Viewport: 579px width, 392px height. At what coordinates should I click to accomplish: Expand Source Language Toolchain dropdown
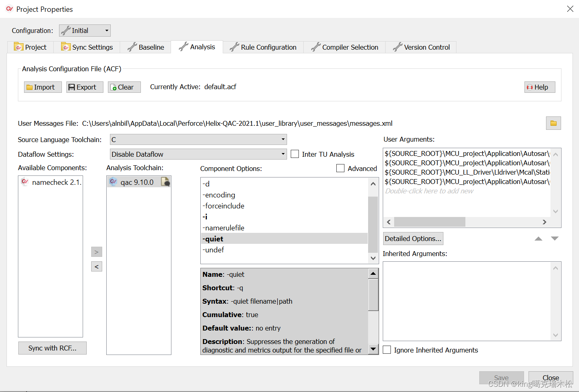tap(198, 140)
